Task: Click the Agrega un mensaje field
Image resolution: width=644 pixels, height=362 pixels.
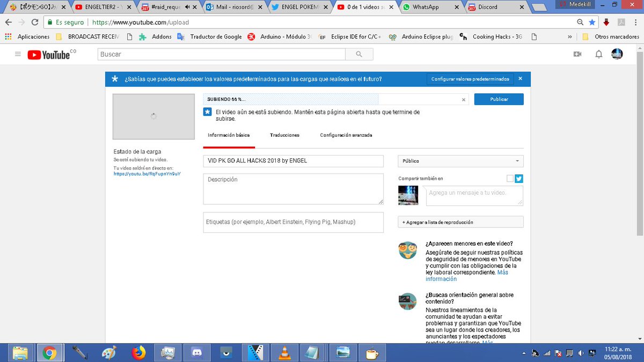Action: tap(474, 196)
